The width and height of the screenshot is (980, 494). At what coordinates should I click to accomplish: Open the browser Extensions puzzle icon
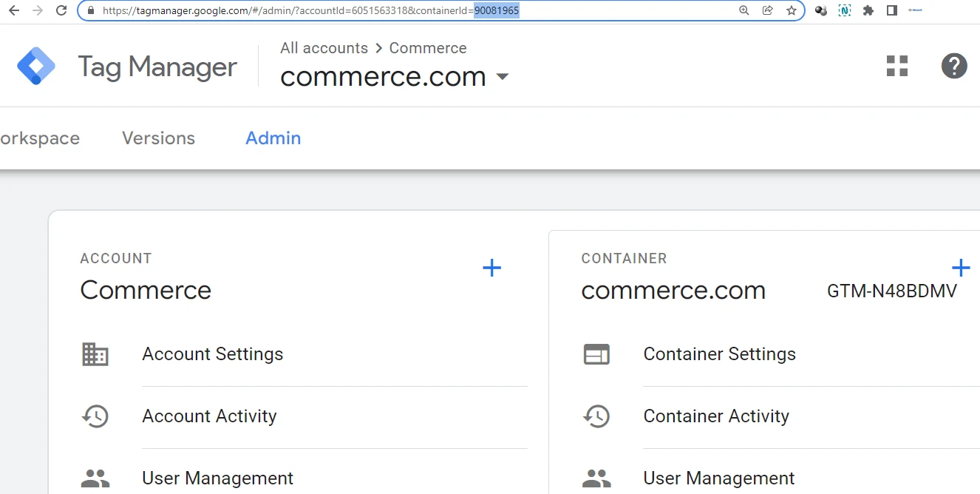point(868,10)
